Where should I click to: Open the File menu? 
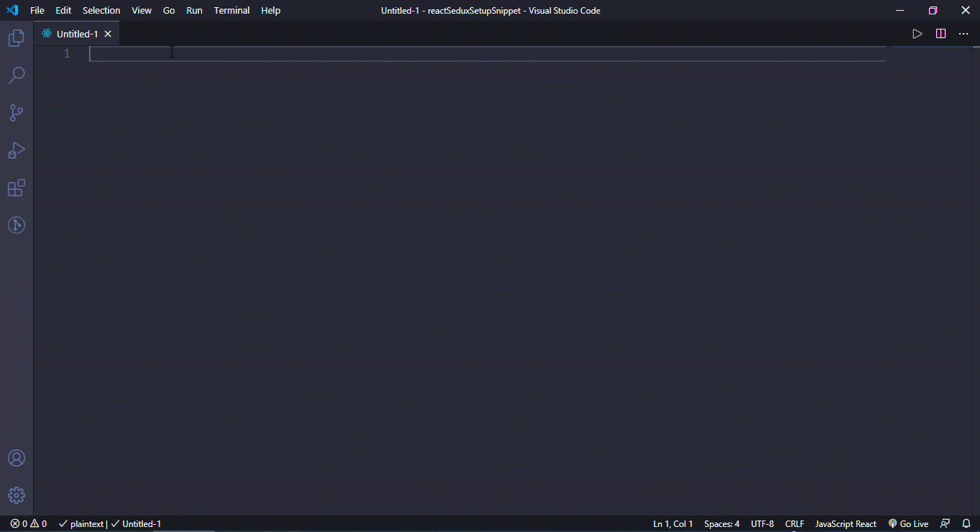(x=37, y=10)
